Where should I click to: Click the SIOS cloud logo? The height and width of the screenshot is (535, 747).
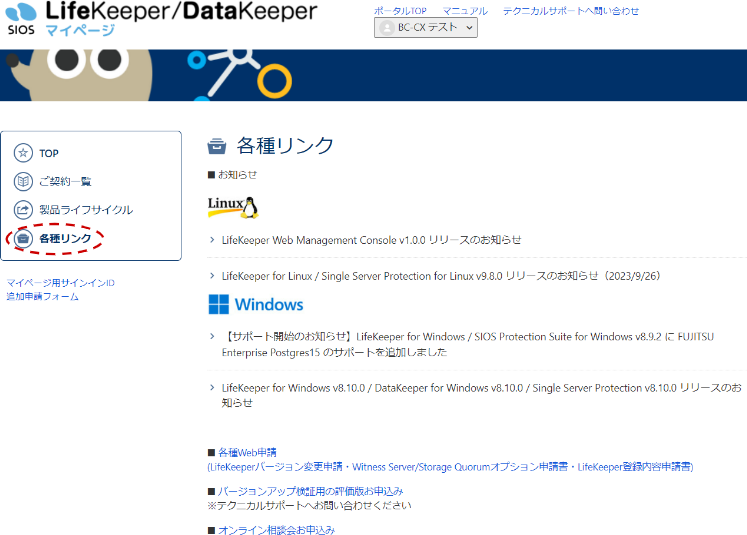click(21, 19)
